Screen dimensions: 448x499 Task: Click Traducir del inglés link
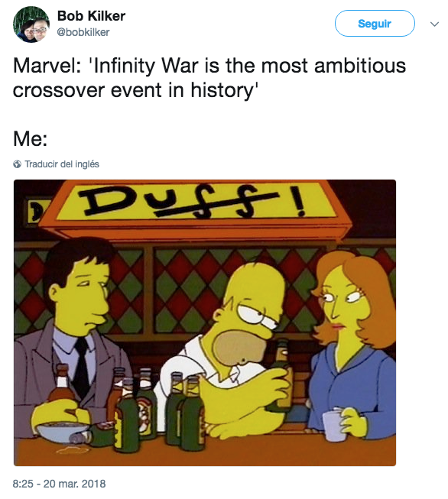[x=62, y=164]
